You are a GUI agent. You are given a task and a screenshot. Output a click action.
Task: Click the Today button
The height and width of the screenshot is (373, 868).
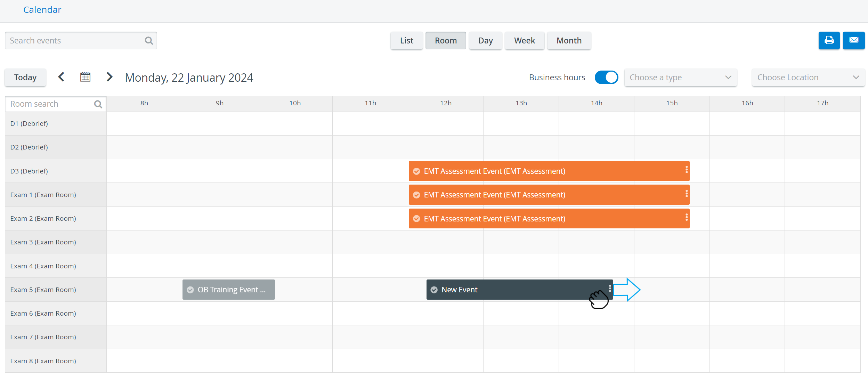click(x=25, y=77)
